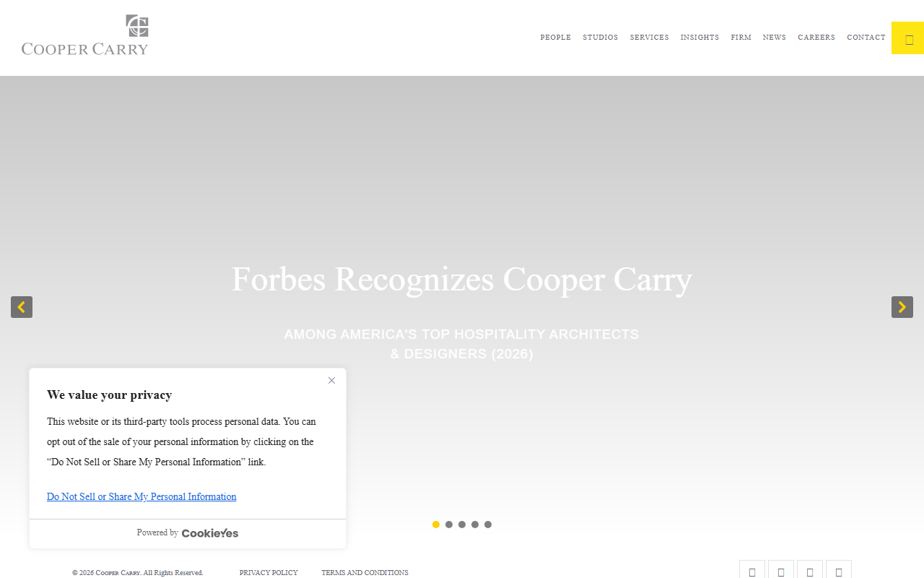
Task: Open the Services menu
Action: click(x=650, y=38)
